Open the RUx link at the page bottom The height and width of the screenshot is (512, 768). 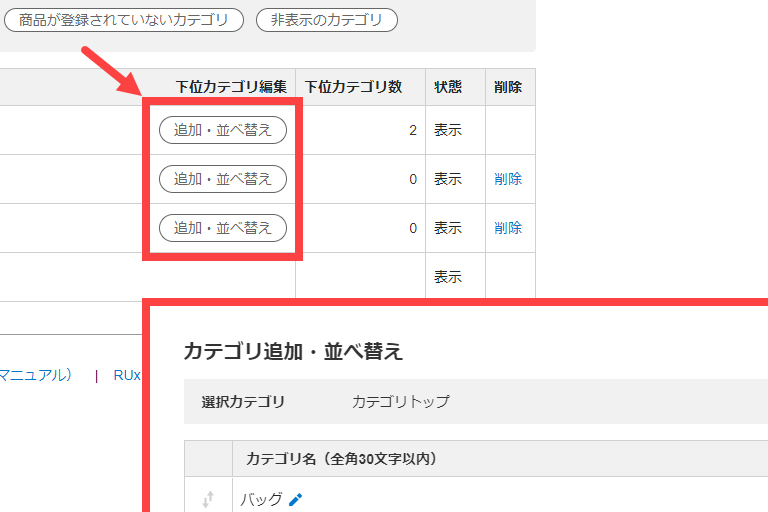tap(127, 375)
